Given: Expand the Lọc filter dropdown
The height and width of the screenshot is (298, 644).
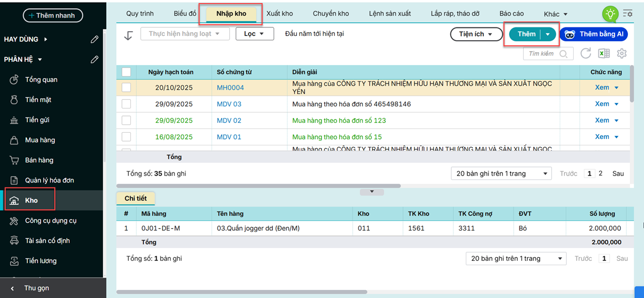Looking at the screenshot, I should click(255, 34).
